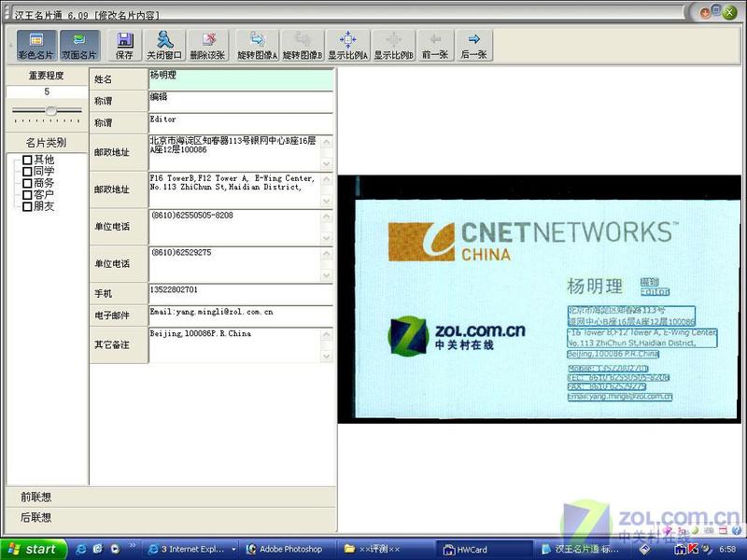Open Internet Explorer group dropdown arrow
The width and height of the screenshot is (747, 560).
pos(233,550)
